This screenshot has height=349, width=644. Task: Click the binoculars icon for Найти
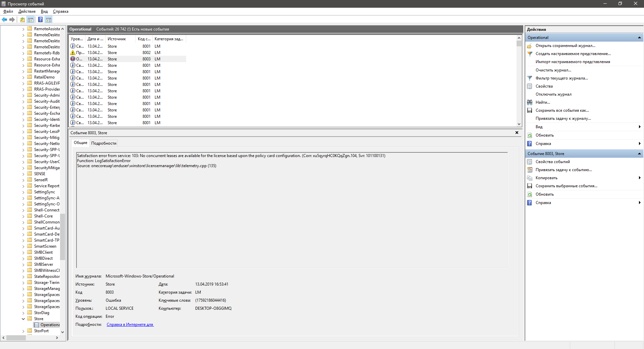coord(530,102)
